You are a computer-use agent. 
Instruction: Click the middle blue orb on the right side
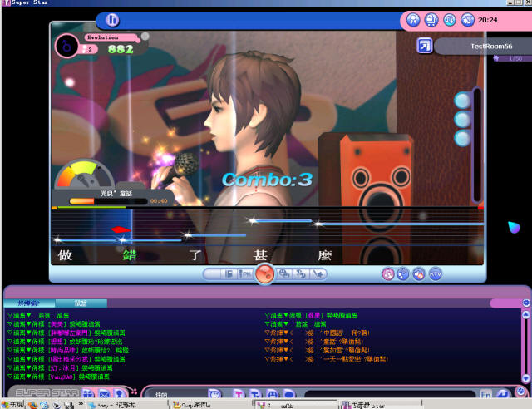[462, 120]
